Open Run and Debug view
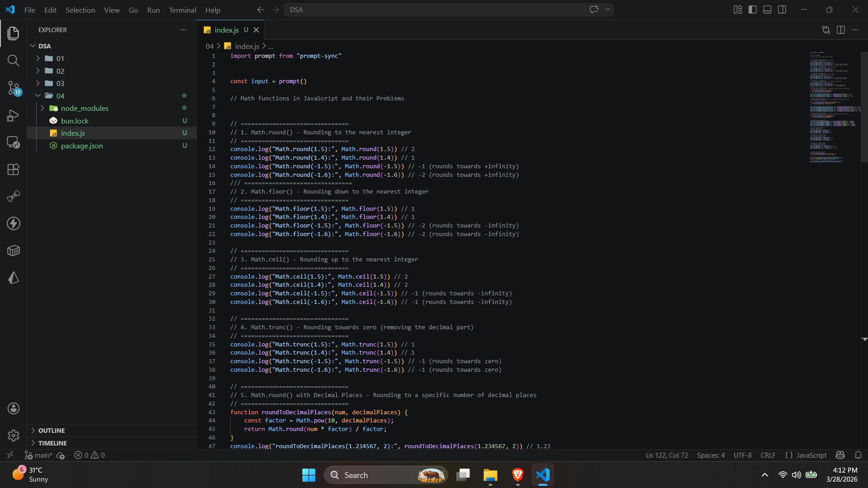The height and width of the screenshot is (488, 868). (x=13, y=115)
